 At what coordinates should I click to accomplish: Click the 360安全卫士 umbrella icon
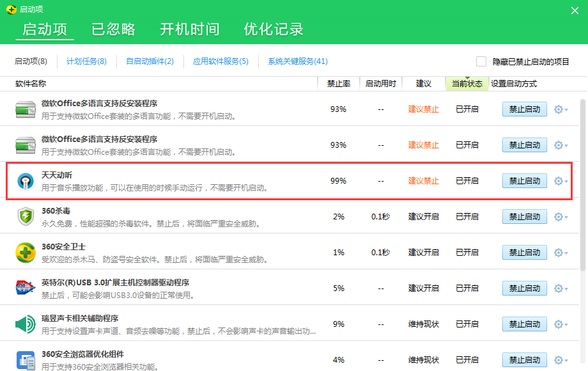[26, 252]
